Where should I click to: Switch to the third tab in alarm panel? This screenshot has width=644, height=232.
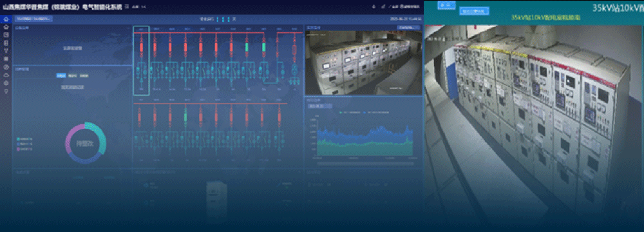pos(84,75)
